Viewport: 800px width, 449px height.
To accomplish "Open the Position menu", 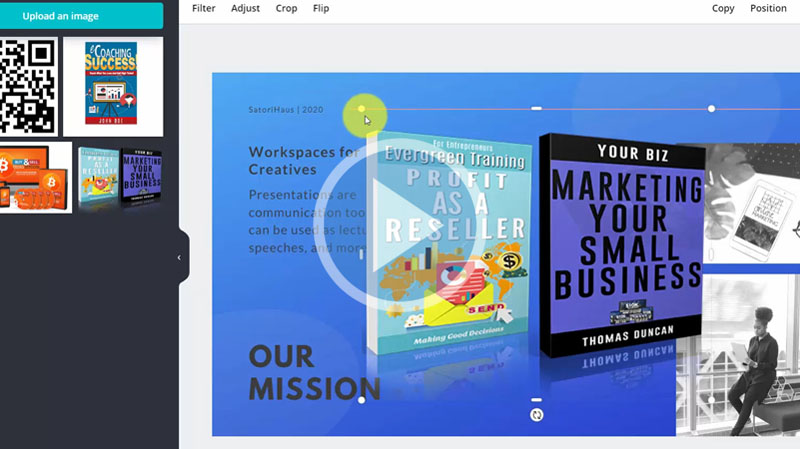I will coord(768,8).
